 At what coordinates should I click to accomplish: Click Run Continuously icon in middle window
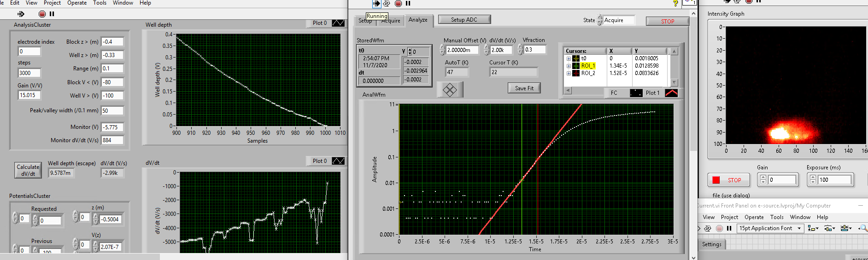point(387,3)
